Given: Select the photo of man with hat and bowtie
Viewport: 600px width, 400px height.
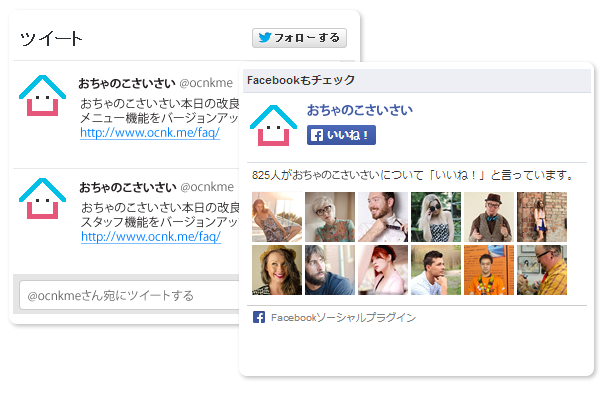Looking at the screenshot, I should pos(489,217).
